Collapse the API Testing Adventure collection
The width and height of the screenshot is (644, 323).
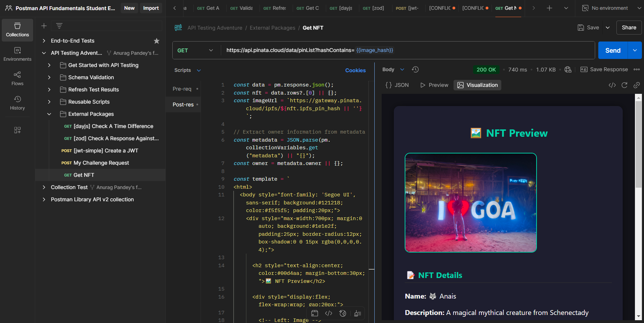pos(44,53)
